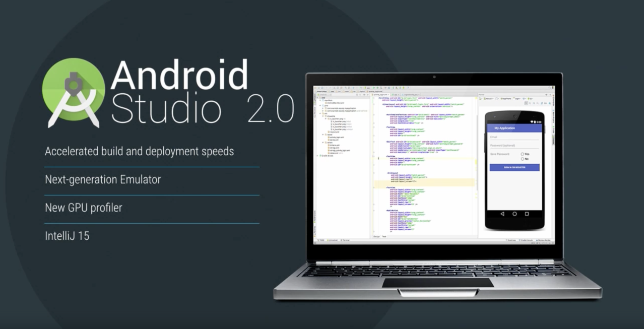644x329 pixels.
Task: Select the No radio button
Action: coord(523,159)
